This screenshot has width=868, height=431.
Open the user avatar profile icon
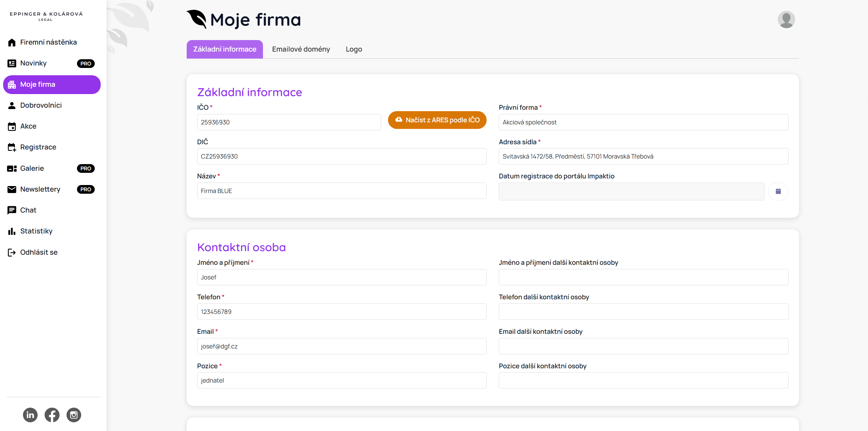(786, 20)
